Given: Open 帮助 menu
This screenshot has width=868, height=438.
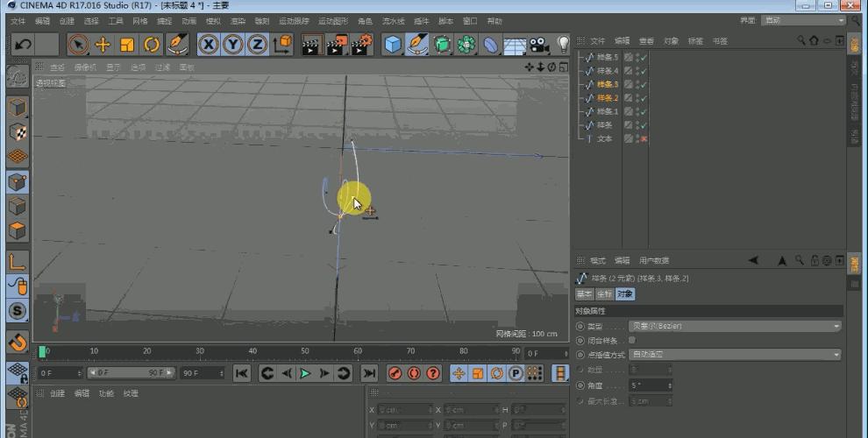Looking at the screenshot, I should point(494,21).
